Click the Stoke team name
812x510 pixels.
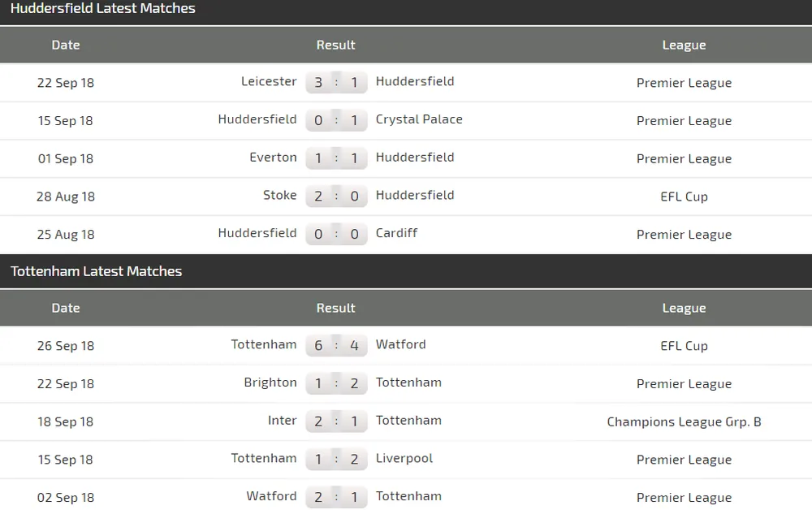[x=279, y=195]
